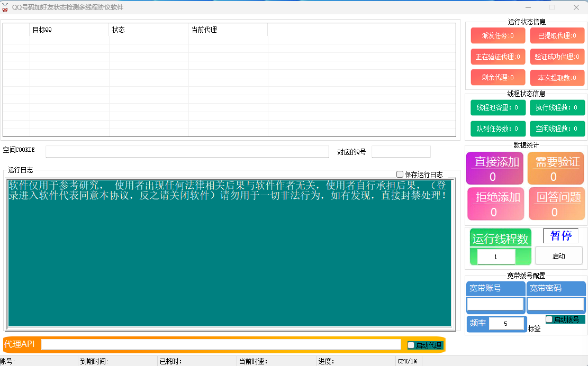Click the 运行线程数 number field

click(496, 257)
